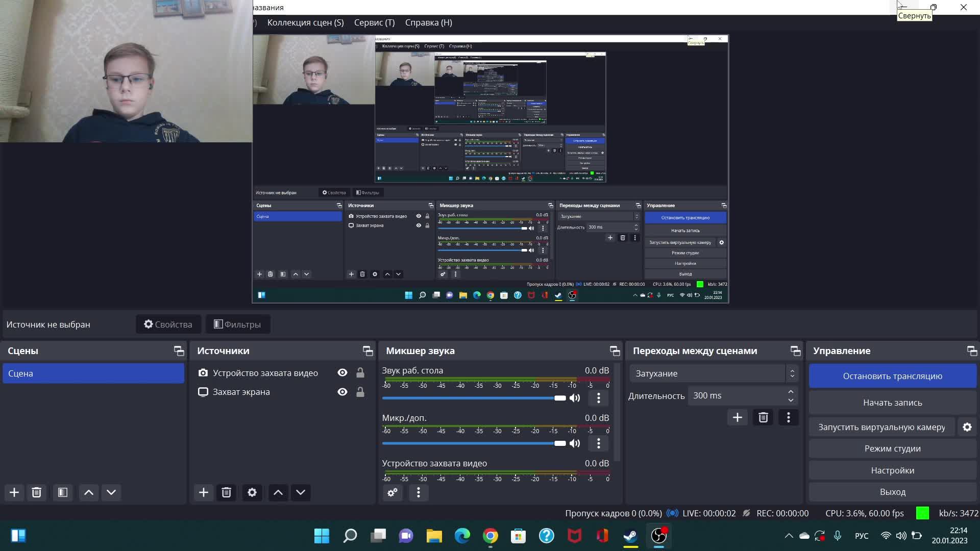Viewport: 980px width, 551px height.
Task: Hide the video capture device source
Action: 342,373
